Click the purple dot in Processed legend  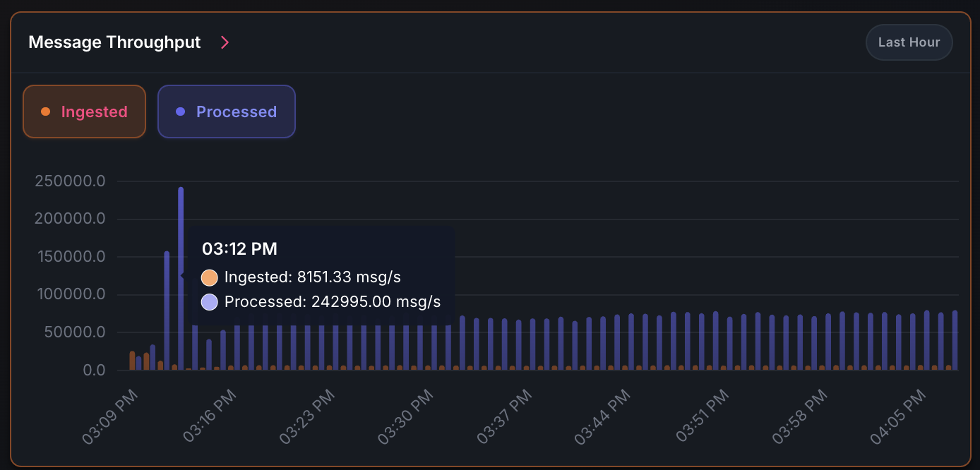180,112
